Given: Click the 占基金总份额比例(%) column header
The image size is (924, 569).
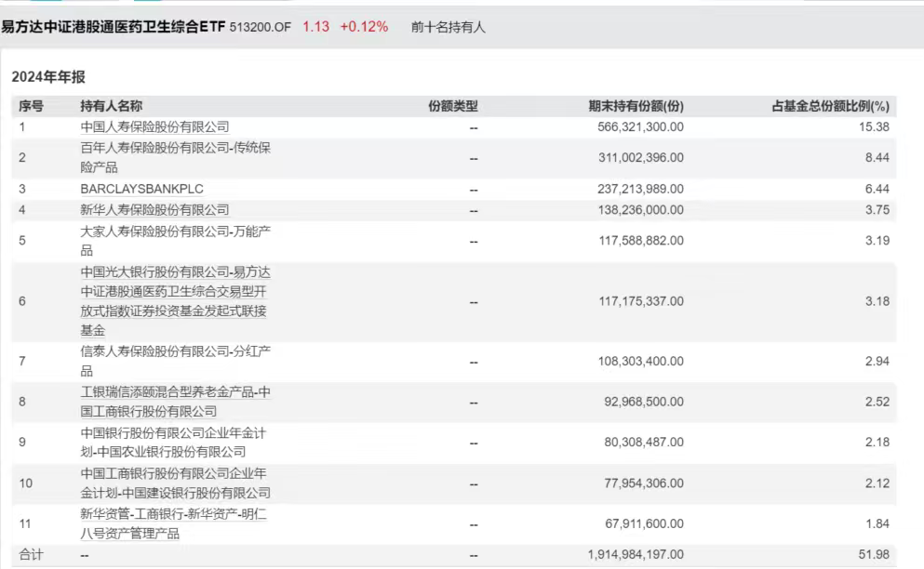Looking at the screenshot, I should tap(830, 106).
